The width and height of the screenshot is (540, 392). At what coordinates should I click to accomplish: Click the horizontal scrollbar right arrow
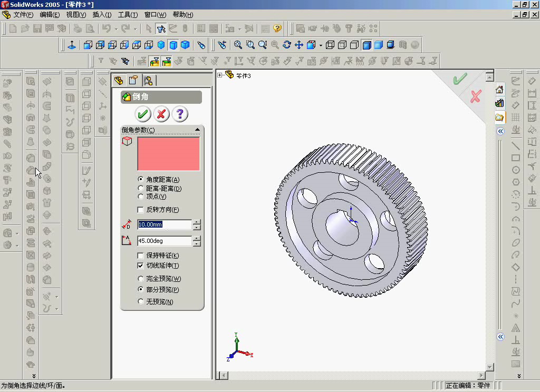(x=481, y=375)
